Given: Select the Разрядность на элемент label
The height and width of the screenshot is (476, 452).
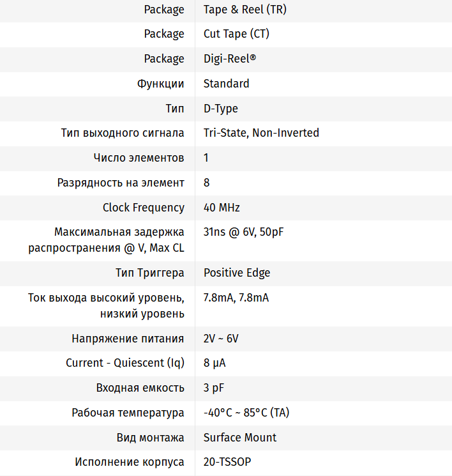Looking at the screenshot, I should pyautogui.click(x=121, y=183).
